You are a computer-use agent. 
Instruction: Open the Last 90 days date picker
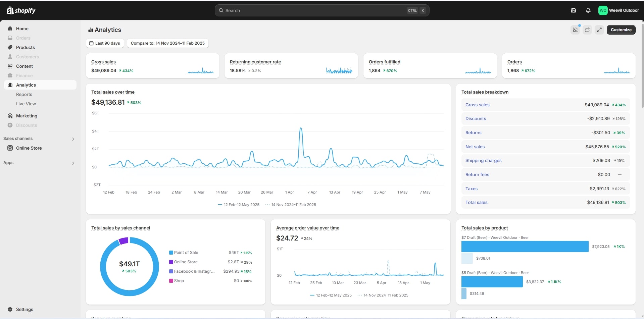click(105, 43)
